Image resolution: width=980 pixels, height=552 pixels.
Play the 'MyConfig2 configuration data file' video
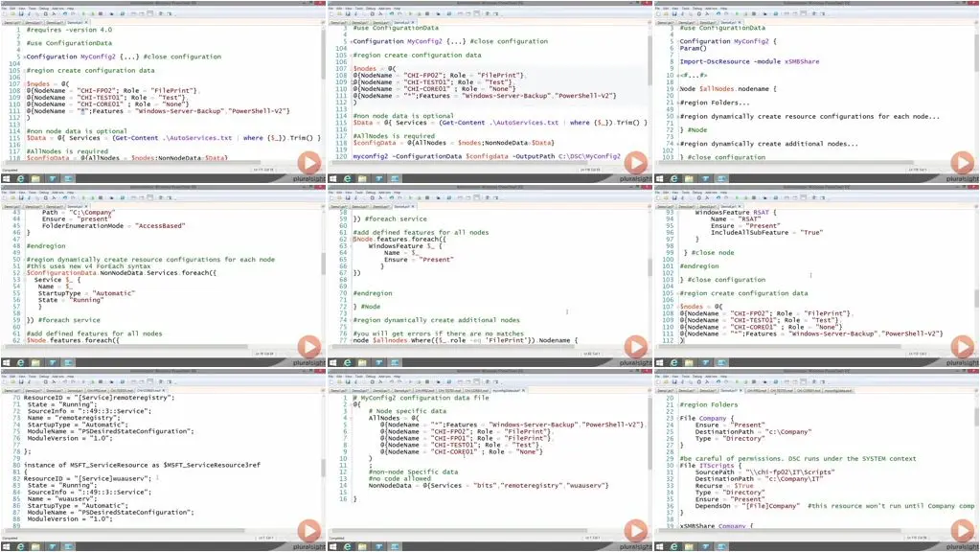636,531
